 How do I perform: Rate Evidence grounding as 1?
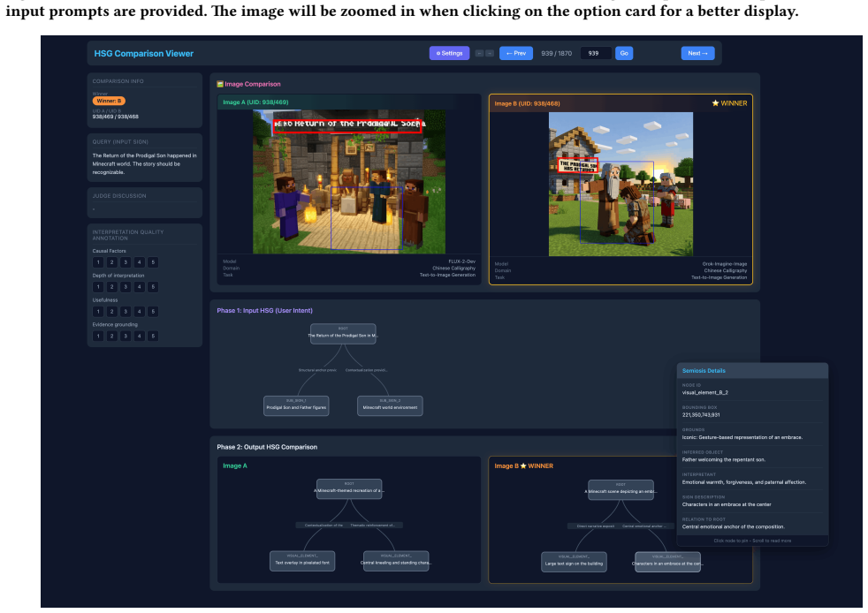tap(98, 336)
